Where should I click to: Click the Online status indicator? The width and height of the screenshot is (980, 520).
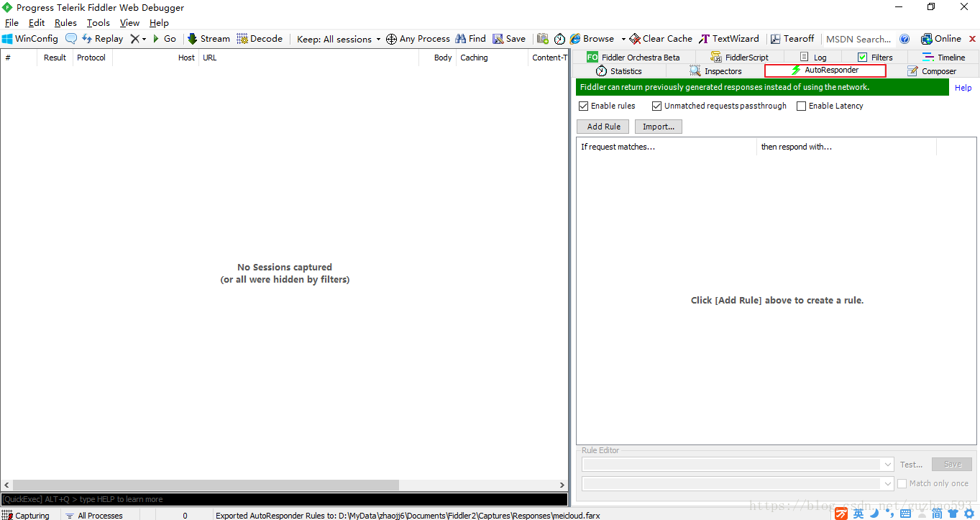coord(940,39)
